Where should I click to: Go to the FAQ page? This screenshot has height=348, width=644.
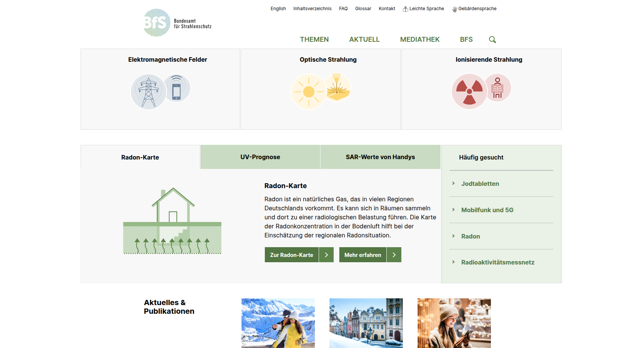coord(343,9)
